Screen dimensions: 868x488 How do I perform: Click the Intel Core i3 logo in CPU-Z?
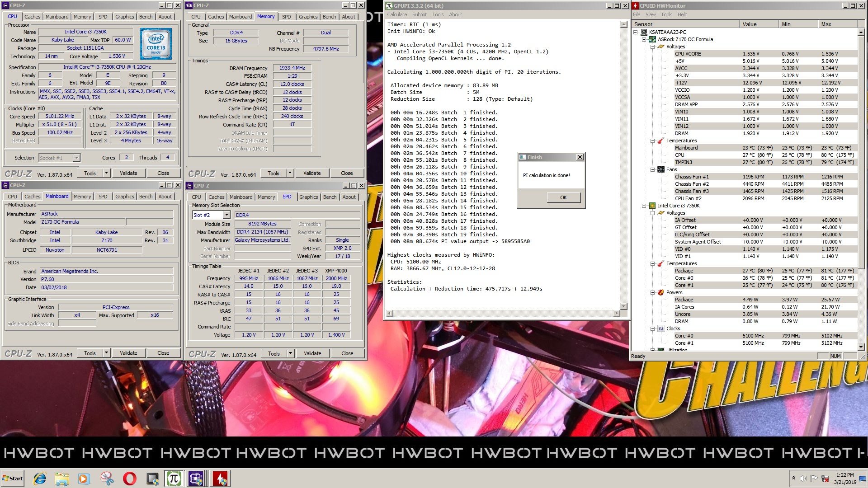[156, 44]
